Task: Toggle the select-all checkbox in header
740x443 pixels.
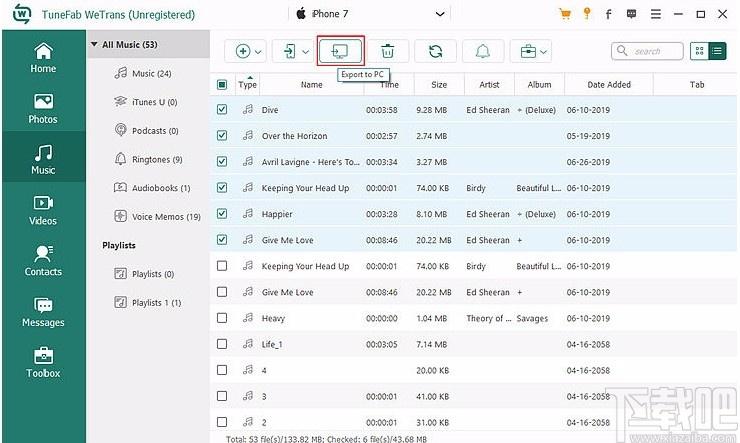Action: [222, 84]
